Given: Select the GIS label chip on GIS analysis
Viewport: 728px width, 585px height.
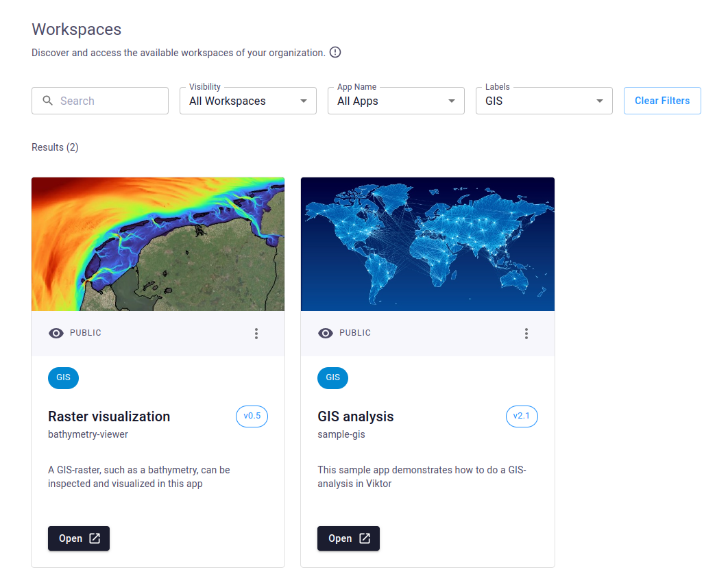Looking at the screenshot, I should pyautogui.click(x=332, y=377).
